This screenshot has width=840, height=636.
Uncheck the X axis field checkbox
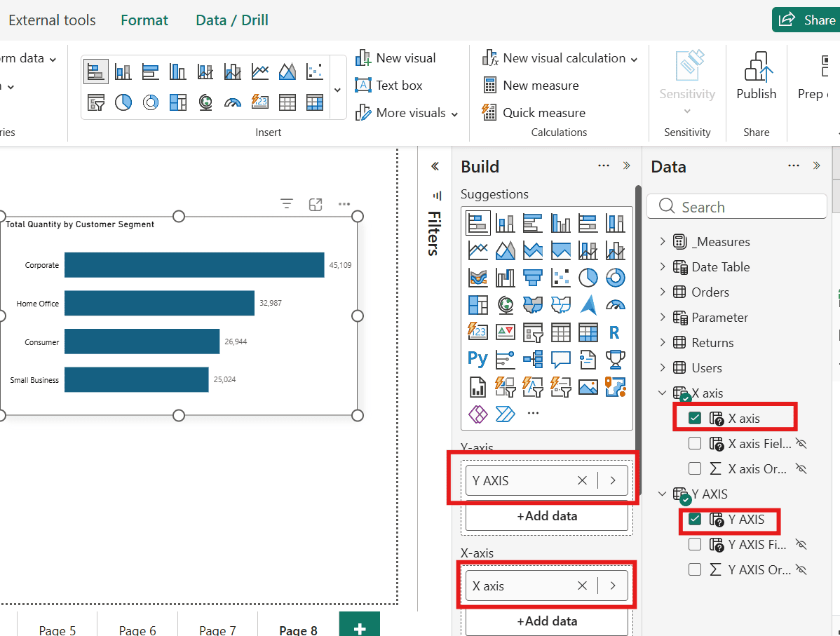[x=695, y=419]
